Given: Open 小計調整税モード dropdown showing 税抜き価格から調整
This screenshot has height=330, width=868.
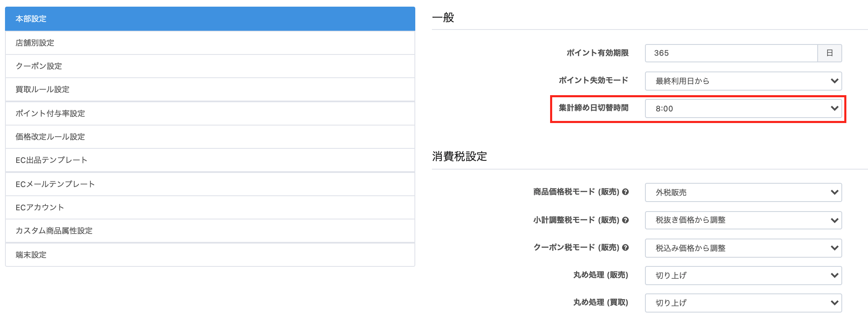Looking at the screenshot, I should pyautogui.click(x=743, y=220).
